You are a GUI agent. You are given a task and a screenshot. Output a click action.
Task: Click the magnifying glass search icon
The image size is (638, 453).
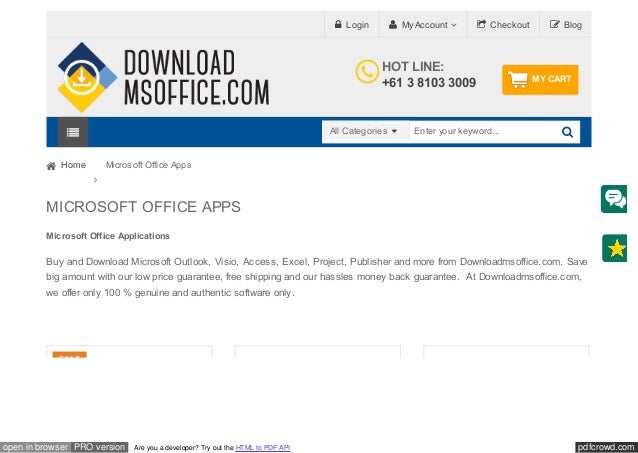coord(567,132)
